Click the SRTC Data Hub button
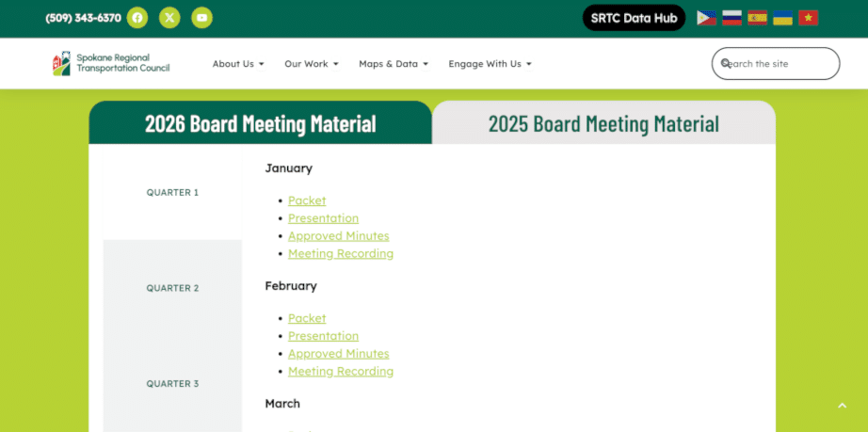 click(634, 18)
